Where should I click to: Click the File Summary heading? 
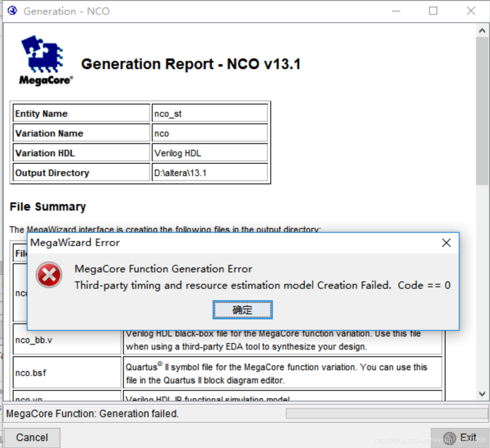(x=47, y=207)
